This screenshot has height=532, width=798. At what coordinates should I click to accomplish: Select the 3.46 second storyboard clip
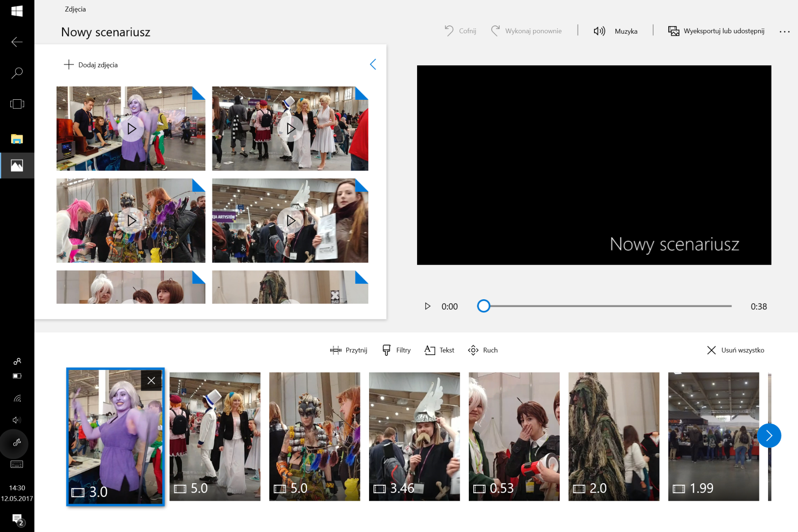click(414, 436)
